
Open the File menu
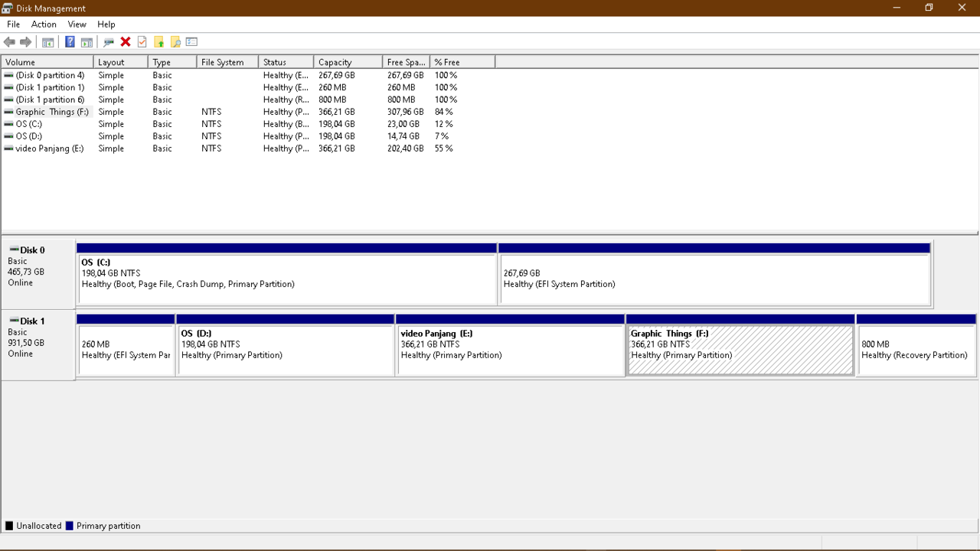tap(13, 24)
